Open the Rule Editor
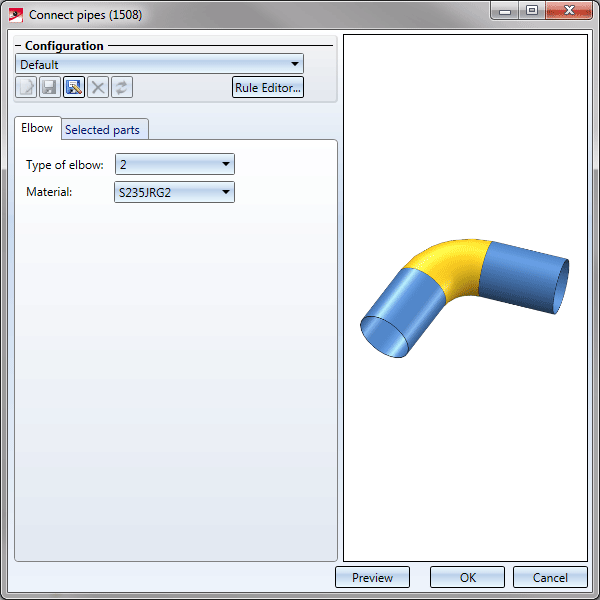This screenshot has height=600, width=600. 267,87
